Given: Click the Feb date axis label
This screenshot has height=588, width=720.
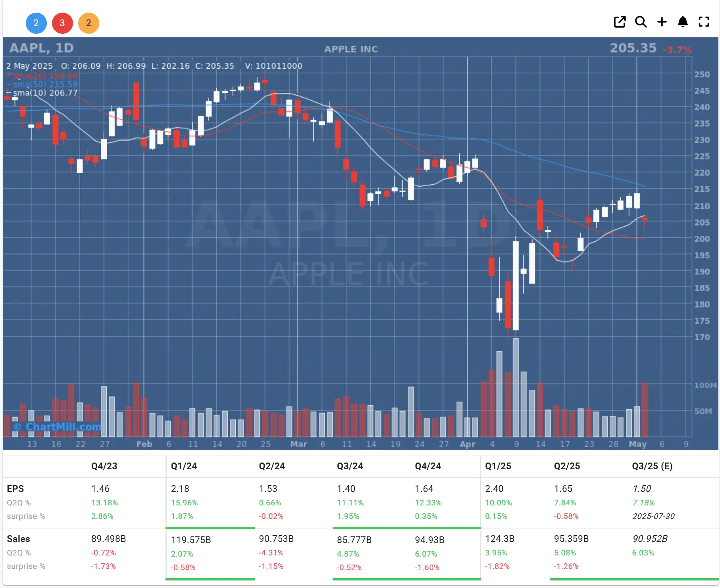Looking at the screenshot, I should pyautogui.click(x=144, y=444).
